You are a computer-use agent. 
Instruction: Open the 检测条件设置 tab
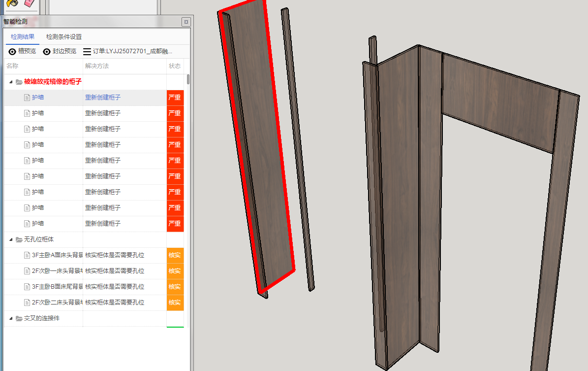tap(64, 37)
